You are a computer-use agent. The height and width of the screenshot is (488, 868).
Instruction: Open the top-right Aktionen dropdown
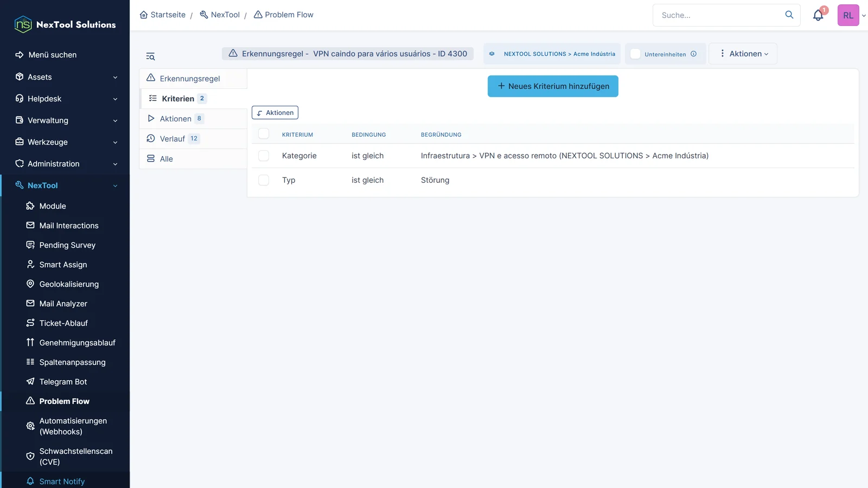click(x=743, y=54)
